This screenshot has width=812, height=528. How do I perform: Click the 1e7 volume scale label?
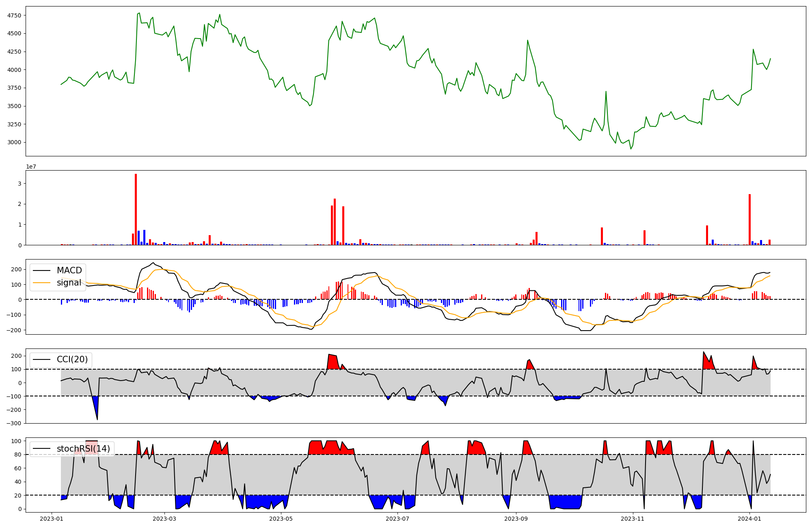[31, 167]
